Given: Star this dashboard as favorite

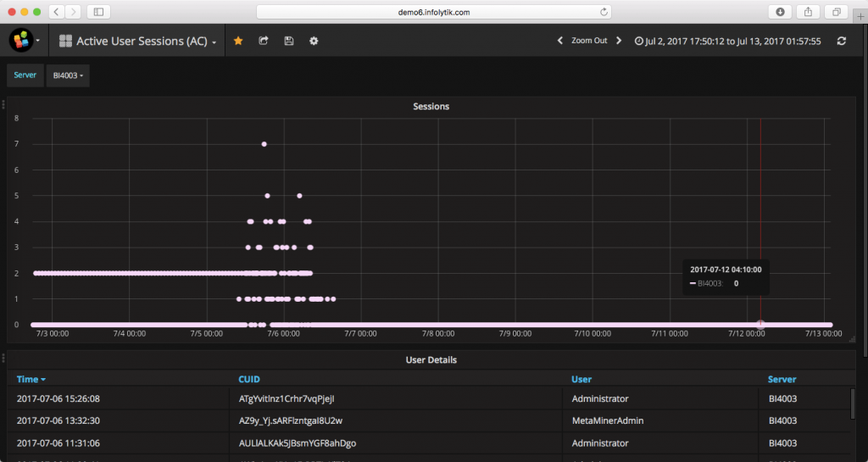Looking at the screenshot, I should pos(238,41).
